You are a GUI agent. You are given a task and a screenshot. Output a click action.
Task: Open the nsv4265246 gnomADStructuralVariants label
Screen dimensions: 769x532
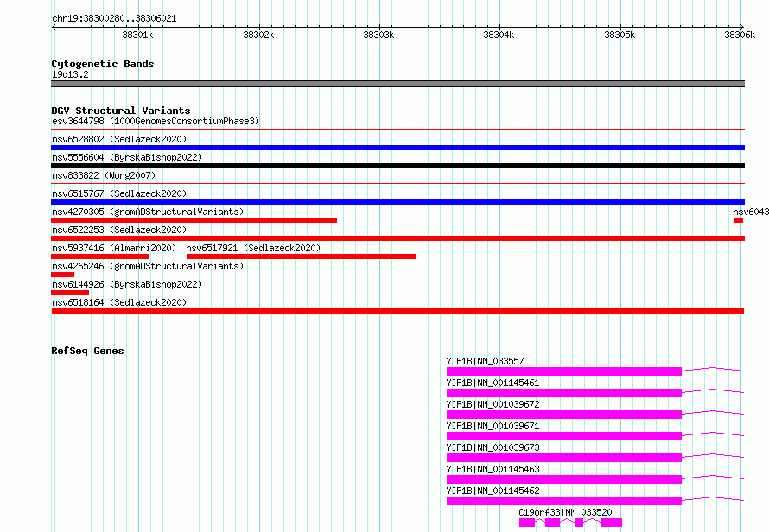click(x=148, y=266)
